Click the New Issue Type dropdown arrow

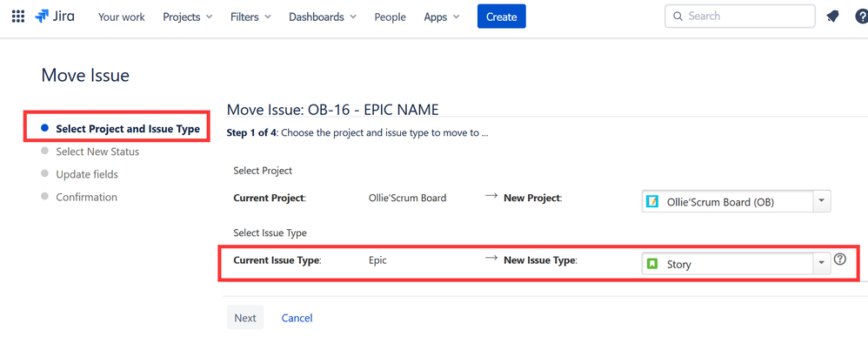coord(822,264)
